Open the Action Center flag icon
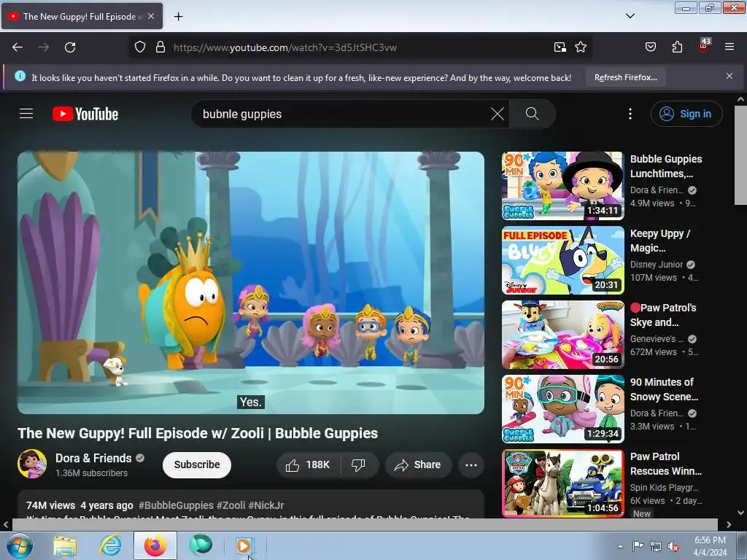747x560 pixels. click(x=638, y=546)
